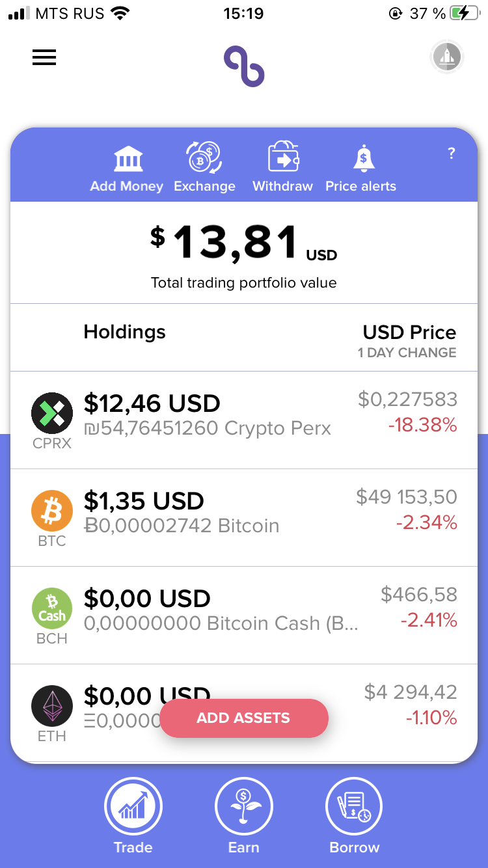488x868 pixels.
Task: Tap the Bitcoin BTC coin icon
Action: [x=52, y=510]
